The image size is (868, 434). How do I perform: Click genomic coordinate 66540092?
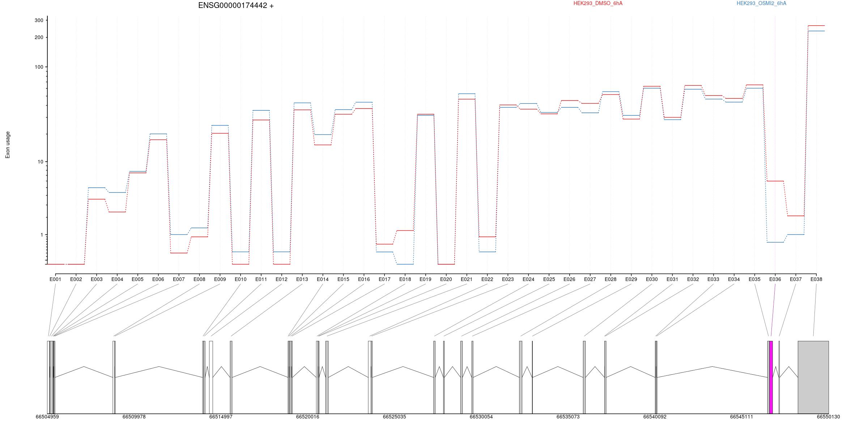(655, 417)
